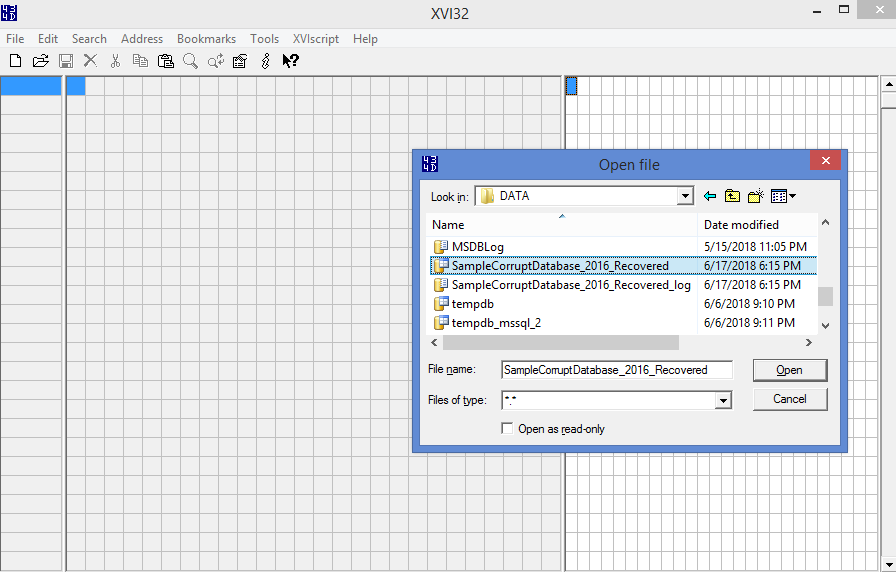Click the Create New Folder icon
Image resolution: width=896 pixels, height=572 pixels.
(x=756, y=196)
